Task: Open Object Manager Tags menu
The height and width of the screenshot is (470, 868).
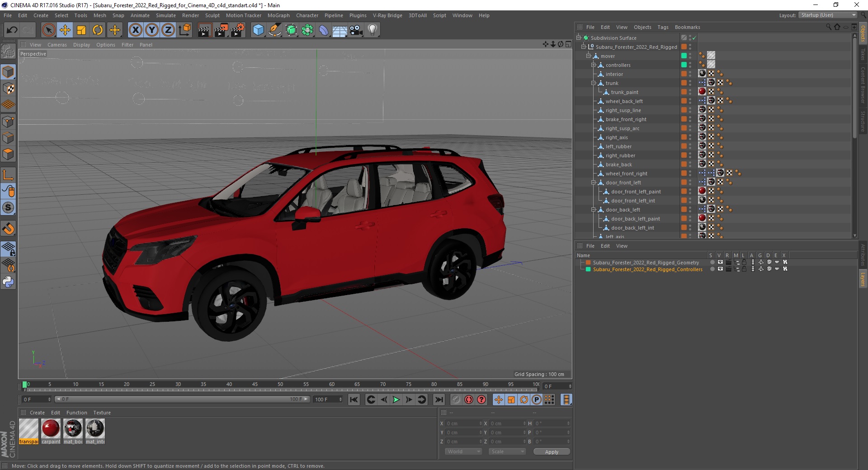Action: click(x=663, y=27)
